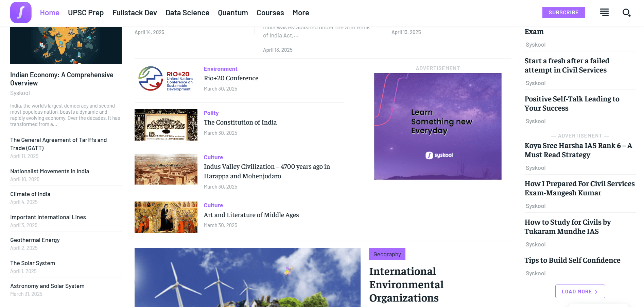Read The Constitution of India article
This screenshot has height=307, width=644.
pos(240,122)
